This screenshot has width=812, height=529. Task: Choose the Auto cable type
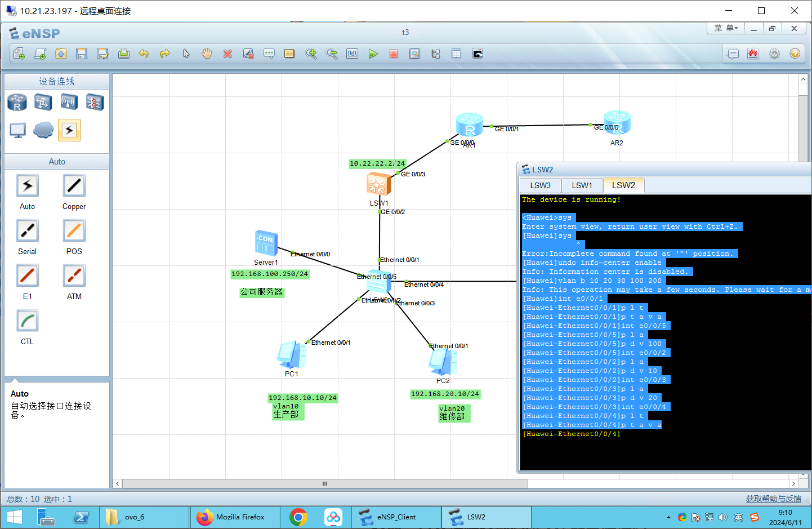tap(27, 186)
